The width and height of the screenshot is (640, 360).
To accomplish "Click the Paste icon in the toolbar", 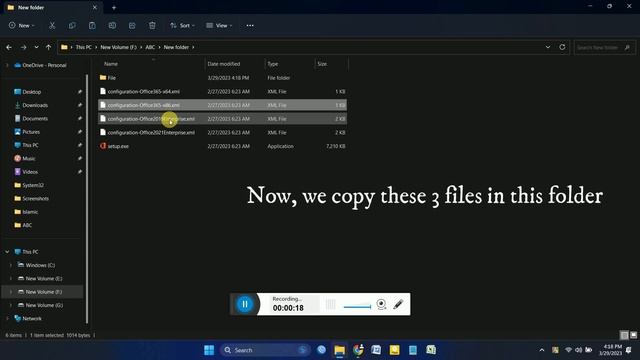I will tap(92, 25).
